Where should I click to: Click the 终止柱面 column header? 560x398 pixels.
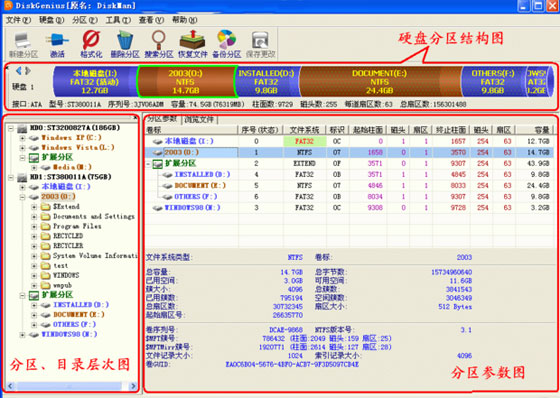451,130
